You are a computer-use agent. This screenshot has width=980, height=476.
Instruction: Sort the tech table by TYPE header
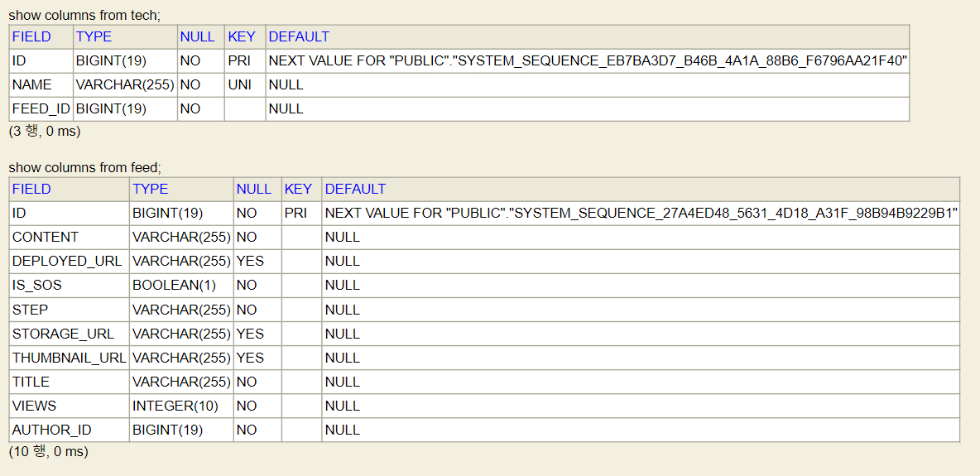point(94,36)
